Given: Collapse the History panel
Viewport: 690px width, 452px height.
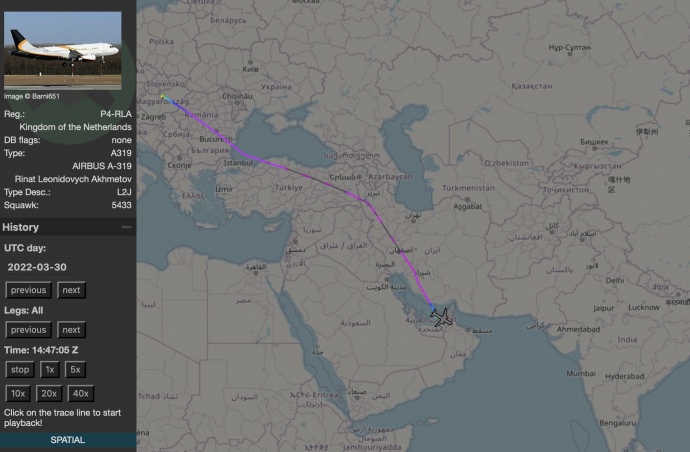Looking at the screenshot, I should [126, 228].
